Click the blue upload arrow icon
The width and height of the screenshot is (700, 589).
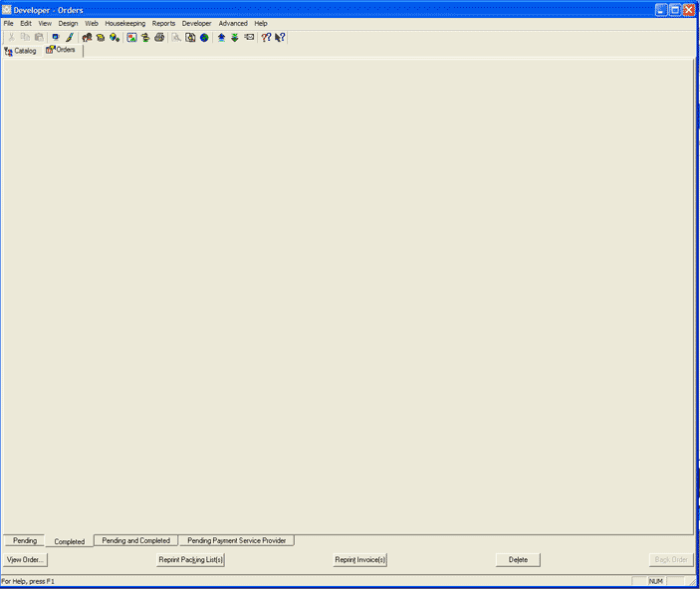pyautogui.click(x=221, y=37)
